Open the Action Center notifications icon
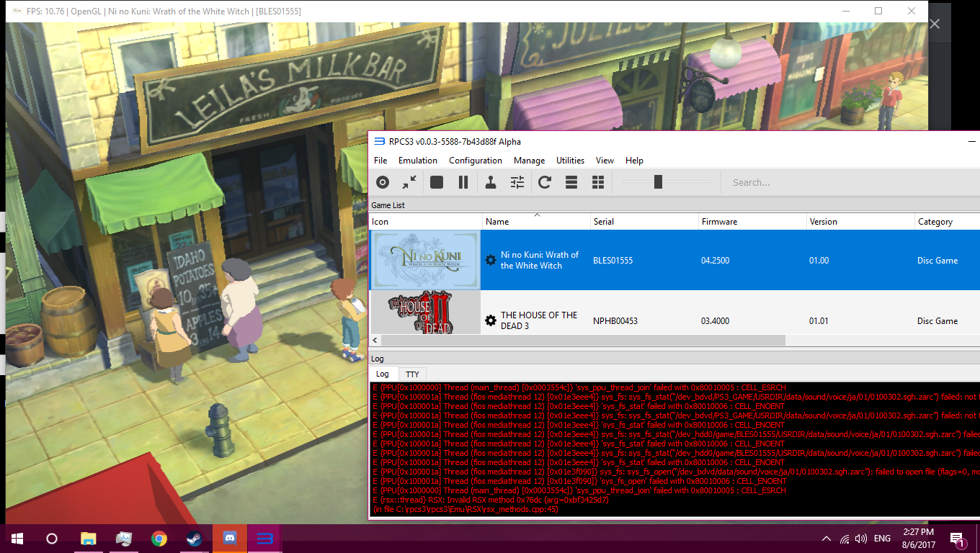The width and height of the screenshot is (980, 553). 958,539
